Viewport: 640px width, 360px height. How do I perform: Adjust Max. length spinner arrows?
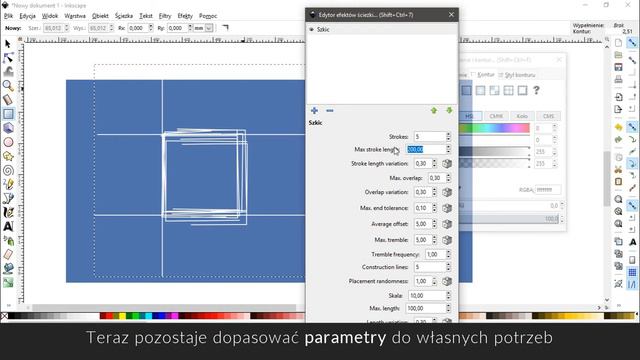coord(448,309)
